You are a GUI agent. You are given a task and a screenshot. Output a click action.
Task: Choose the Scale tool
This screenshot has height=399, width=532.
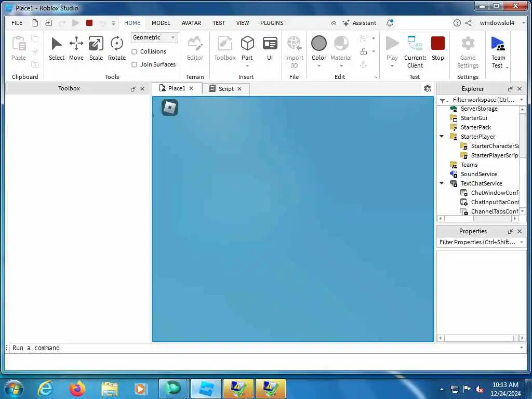coord(96,49)
